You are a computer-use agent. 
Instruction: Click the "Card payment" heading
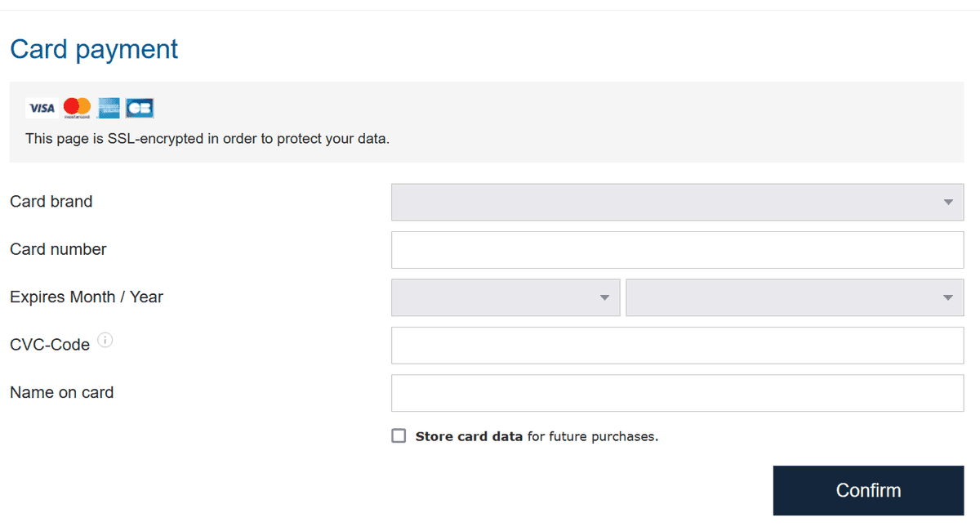[x=94, y=49]
